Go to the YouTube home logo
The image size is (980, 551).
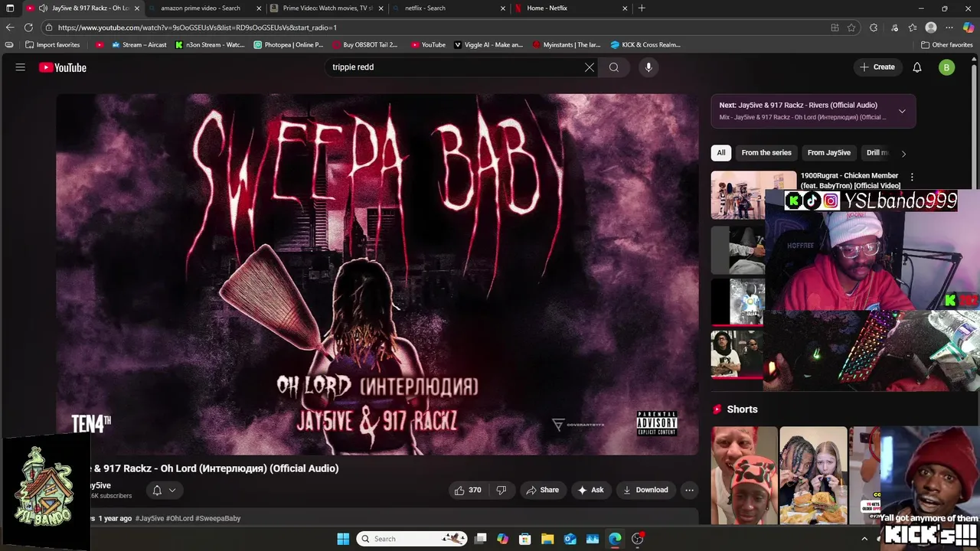[63, 67]
